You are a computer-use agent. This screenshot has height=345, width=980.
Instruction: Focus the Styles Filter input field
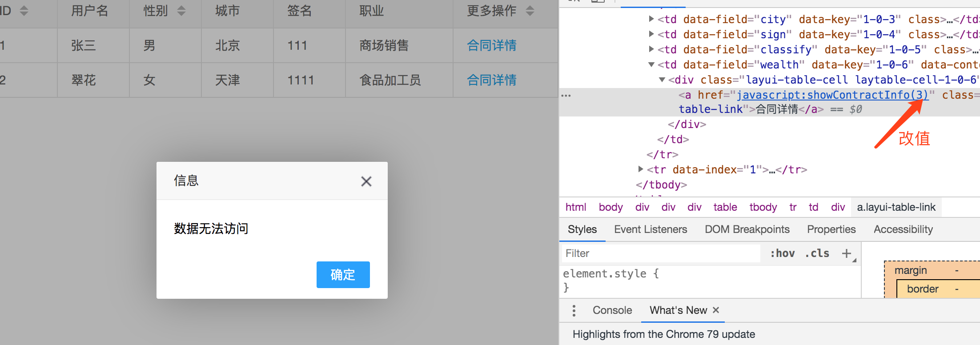(x=661, y=253)
